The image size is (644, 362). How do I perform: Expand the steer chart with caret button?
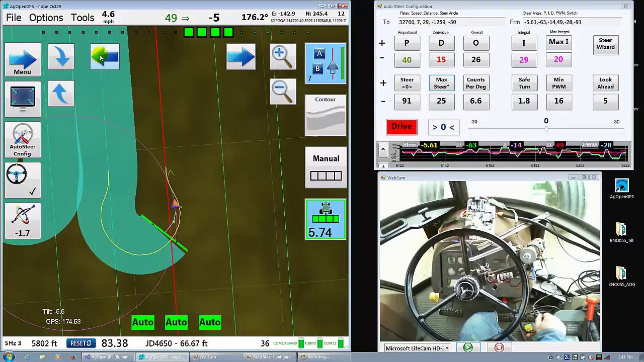(x=383, y=149)
